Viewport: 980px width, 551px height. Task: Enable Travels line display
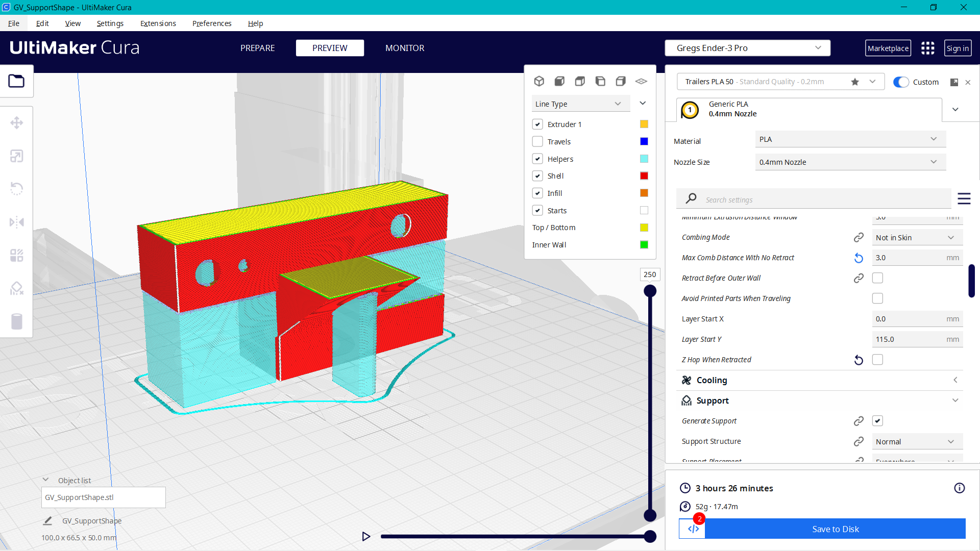[537, 141]
